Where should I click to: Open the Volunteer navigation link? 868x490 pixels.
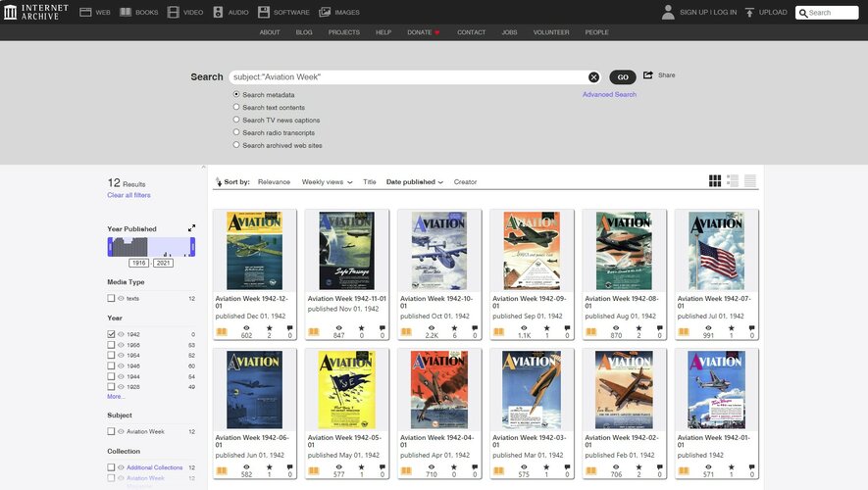pyautogui.click(x=551, y=32)
